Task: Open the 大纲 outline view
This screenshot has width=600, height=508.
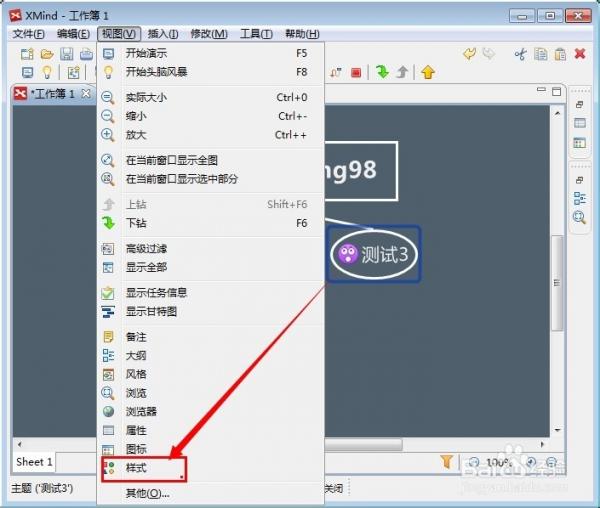Action: pyautogui.click(x=210, y=356)
